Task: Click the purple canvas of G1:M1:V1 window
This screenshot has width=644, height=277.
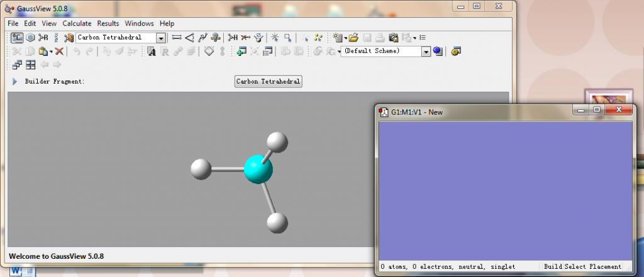Action: pyautogui.click(x=505, y=191)
